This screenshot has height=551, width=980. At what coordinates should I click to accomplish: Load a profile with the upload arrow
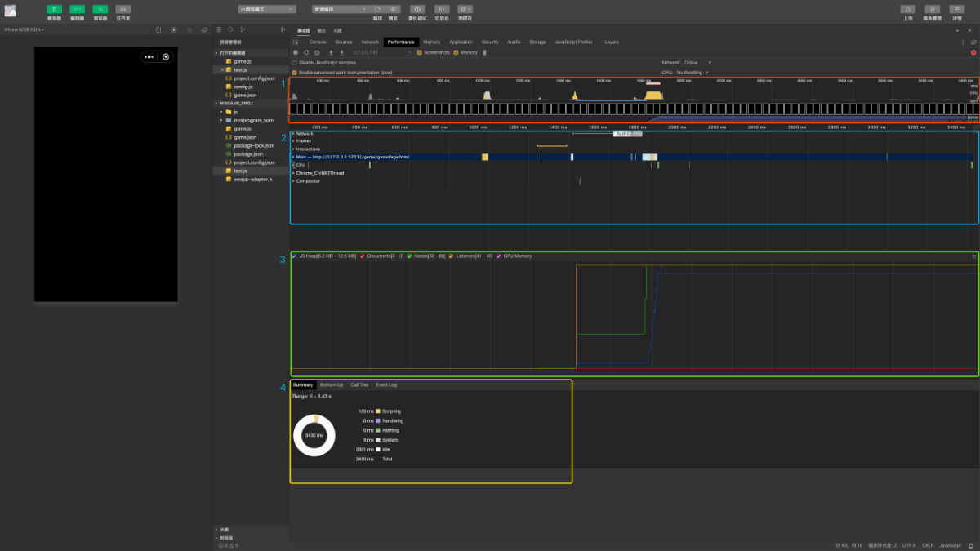(331, 52)
